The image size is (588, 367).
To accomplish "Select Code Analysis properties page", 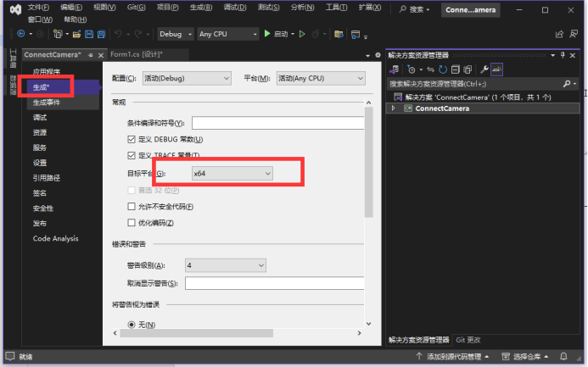I will point(55,238).
